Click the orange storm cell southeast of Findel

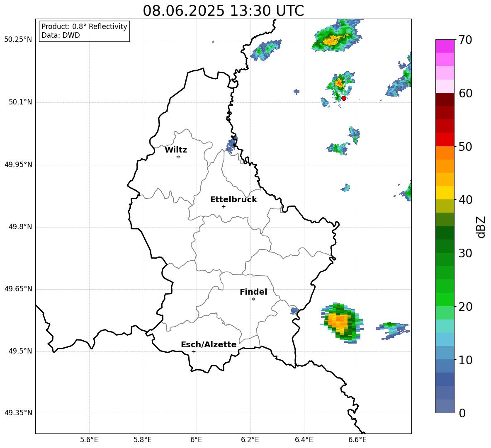point(342,323)
